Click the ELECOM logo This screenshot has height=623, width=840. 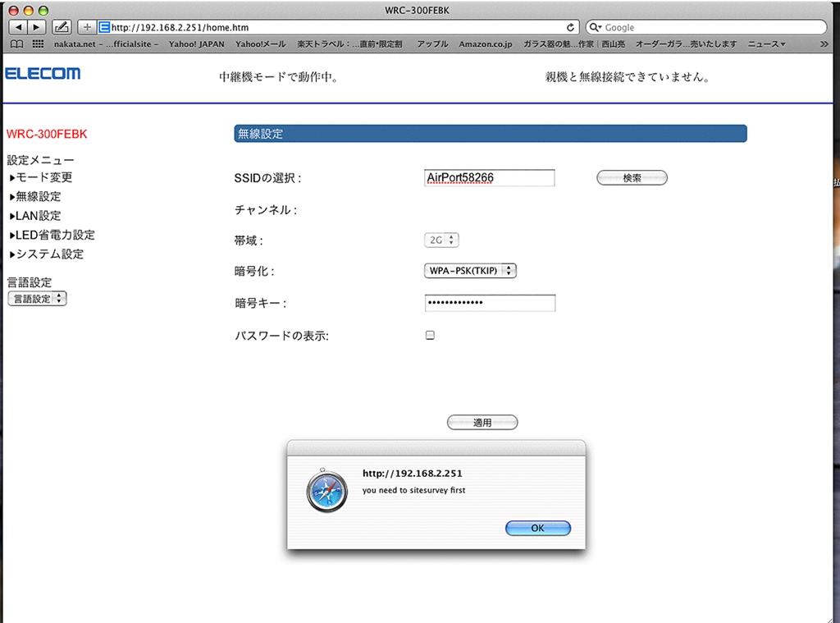43,73
